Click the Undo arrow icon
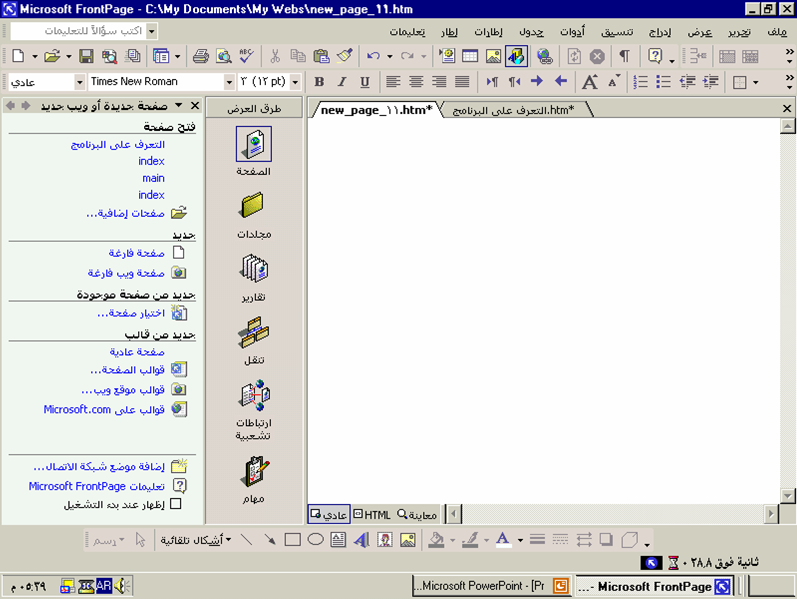This screenshot has height=599, width=797. [x=374, y=56]
